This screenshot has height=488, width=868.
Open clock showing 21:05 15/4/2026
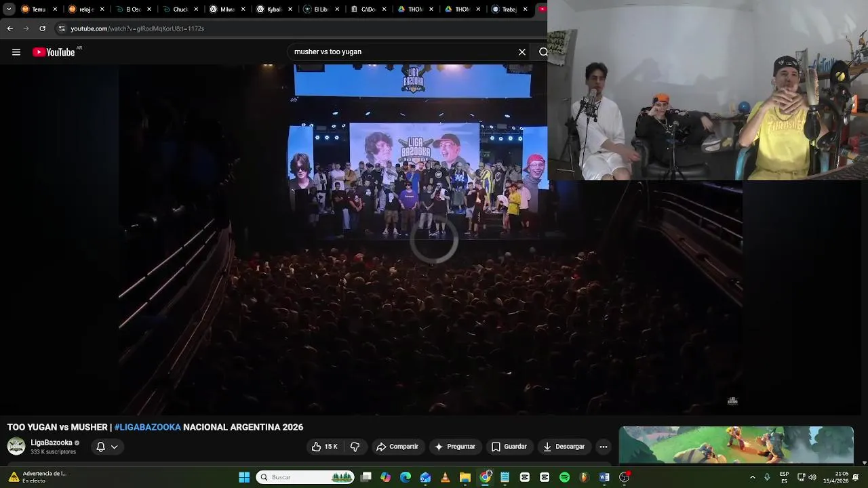coord(836,477)
